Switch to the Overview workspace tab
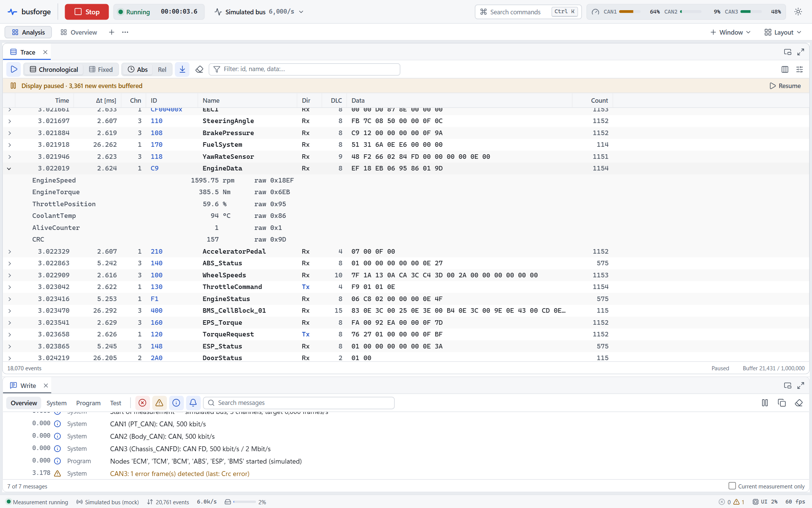The image size is (812, 508). pos(79,32)
